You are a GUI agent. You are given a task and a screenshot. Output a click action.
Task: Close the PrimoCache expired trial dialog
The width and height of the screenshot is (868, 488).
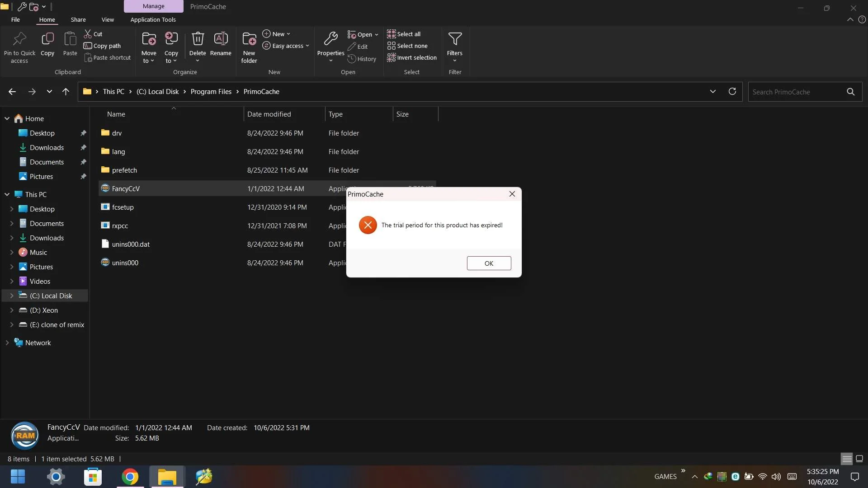click(512, 194)
